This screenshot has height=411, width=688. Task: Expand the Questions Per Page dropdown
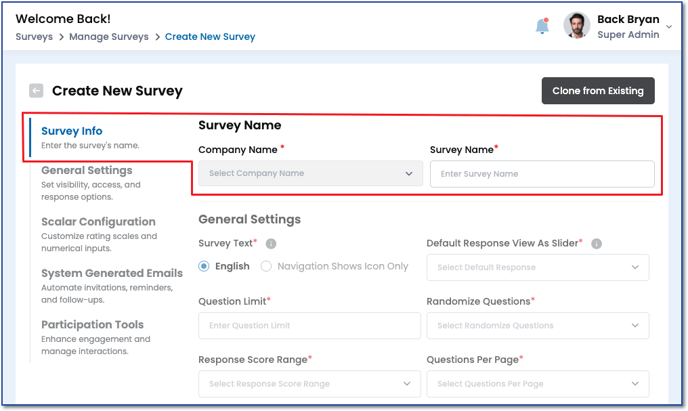[537, 384]
